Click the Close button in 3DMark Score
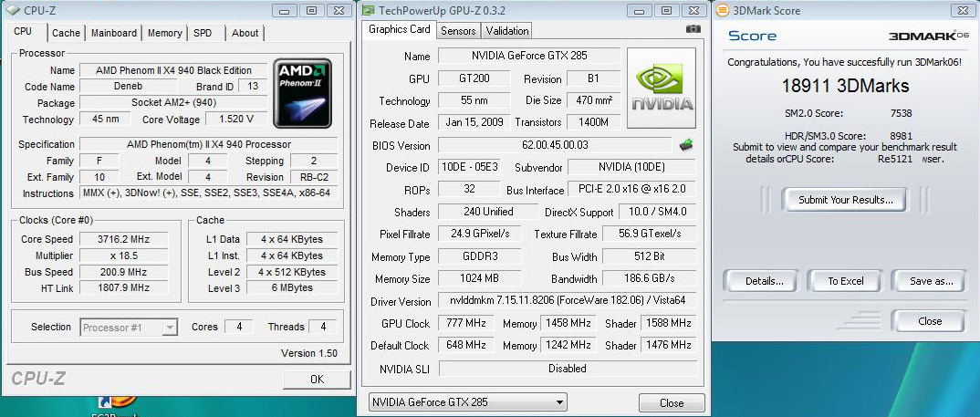 tap(930, 321)
